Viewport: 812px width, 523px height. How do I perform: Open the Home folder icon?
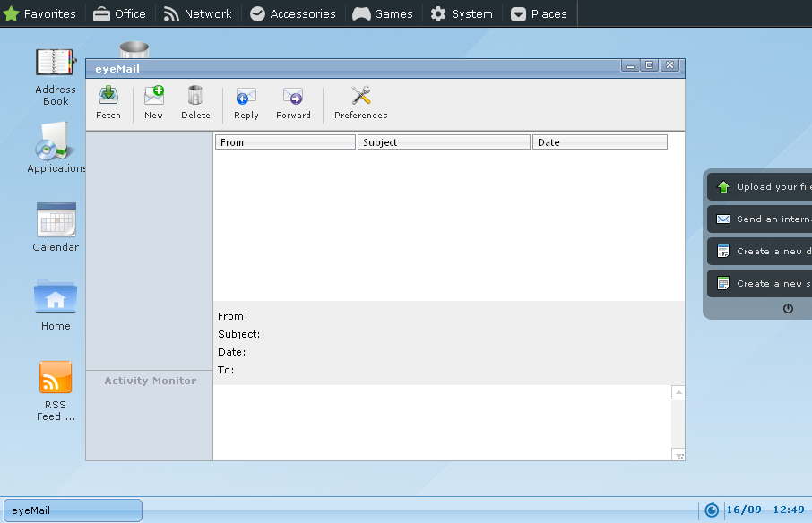click(56, 304)
